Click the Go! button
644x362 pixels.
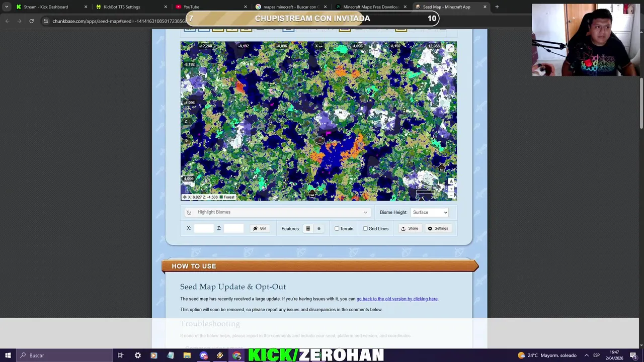(260, 228)
